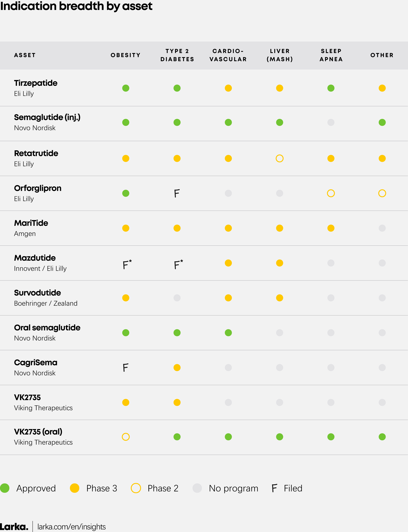
Task: Click the Liver (MASH) column header
Action: 280,55
